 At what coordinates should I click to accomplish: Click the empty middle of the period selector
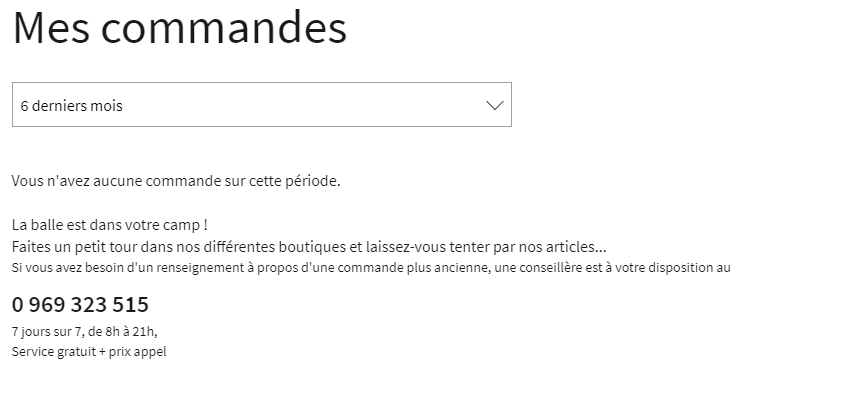coord(300,105)
